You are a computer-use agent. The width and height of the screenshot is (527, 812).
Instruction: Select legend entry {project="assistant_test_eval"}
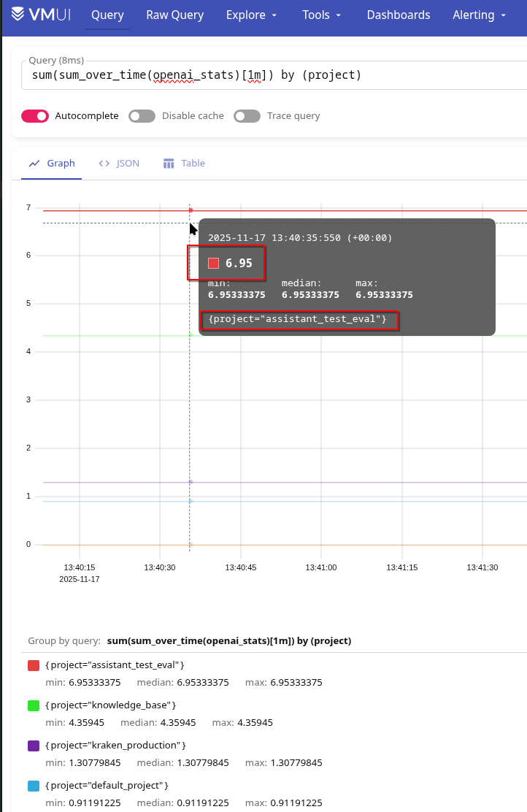click(x=115, y=664)
